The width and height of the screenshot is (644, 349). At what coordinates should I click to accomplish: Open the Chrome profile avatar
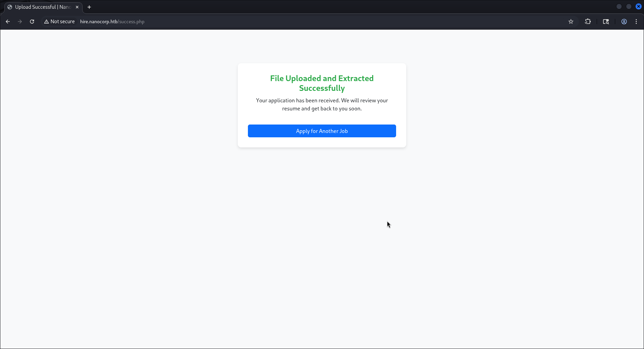pos(624,22)
